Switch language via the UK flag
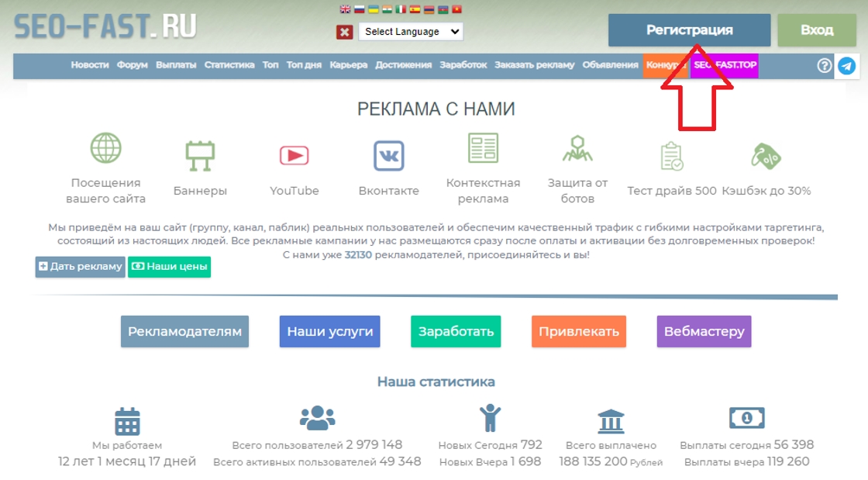This screenshot has width=868, height=480. click(345, 9)
